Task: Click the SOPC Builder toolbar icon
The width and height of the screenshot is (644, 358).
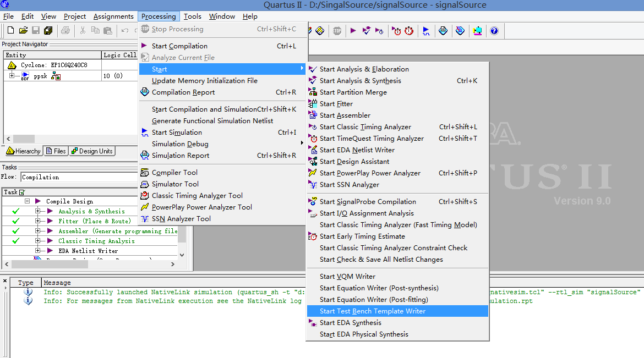Action: pos(477,31)
